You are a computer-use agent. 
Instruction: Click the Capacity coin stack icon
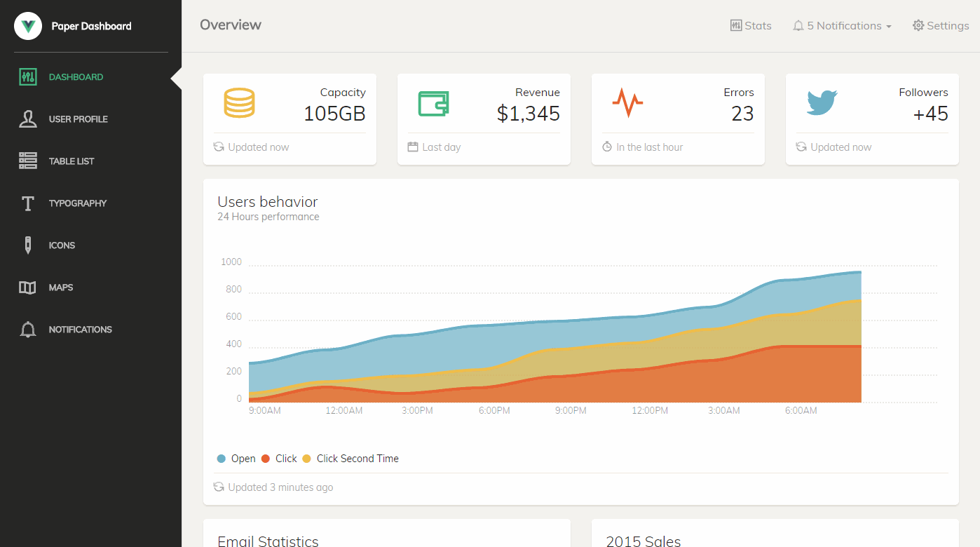point(239,102)
